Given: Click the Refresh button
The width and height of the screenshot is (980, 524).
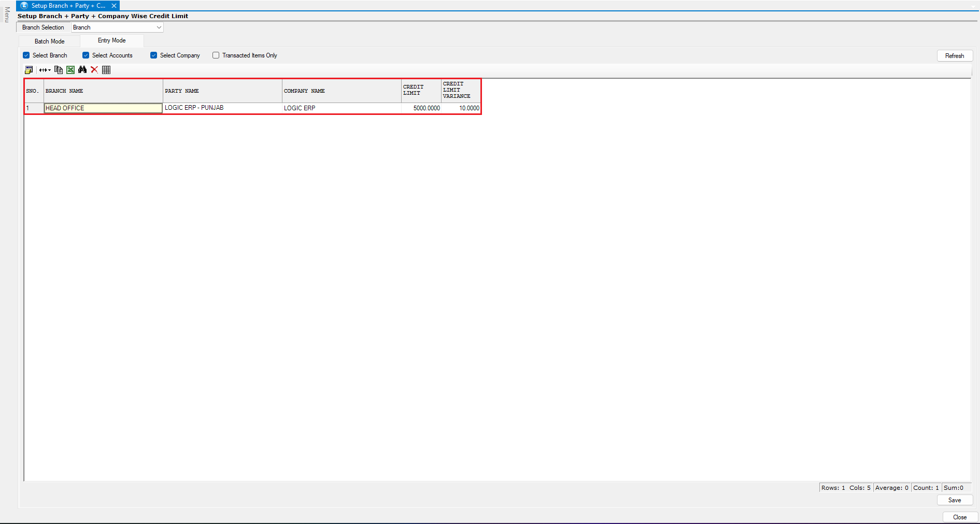Looking at the screenshot, I should tap(954, 56).
